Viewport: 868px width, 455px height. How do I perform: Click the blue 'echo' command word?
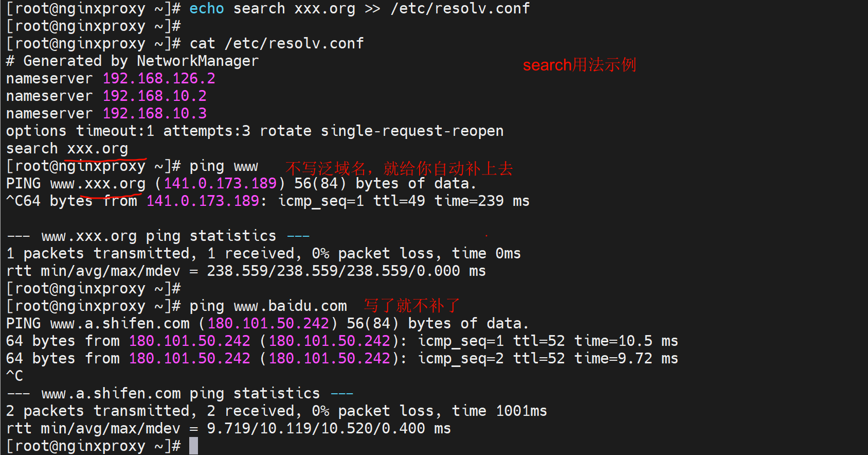click(206, 9)
